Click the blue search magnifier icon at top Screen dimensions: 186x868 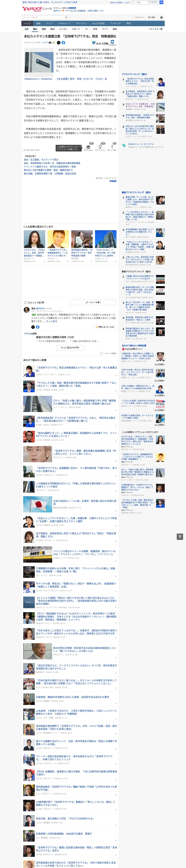161,2
